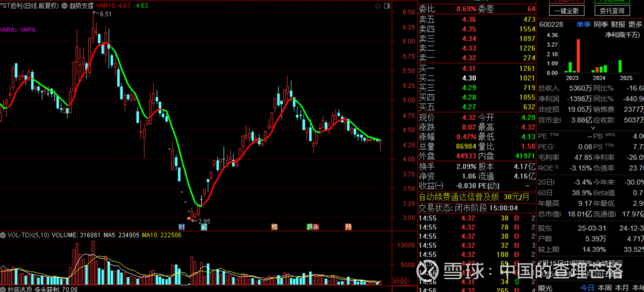Click the diamond icon atop the chart
This screenshot has height=292, width=644.
coord(378,6)
